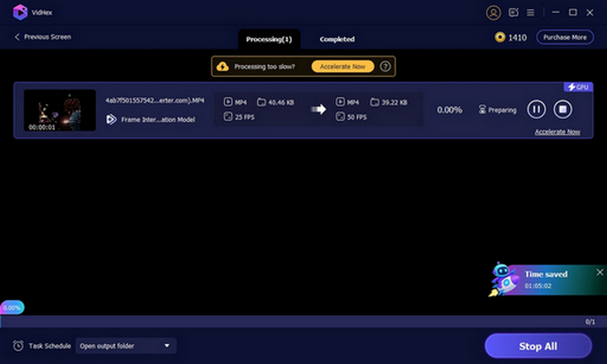Click the yellow Accelerate Now button
The image size is (607, 364).
pos(343,67)
